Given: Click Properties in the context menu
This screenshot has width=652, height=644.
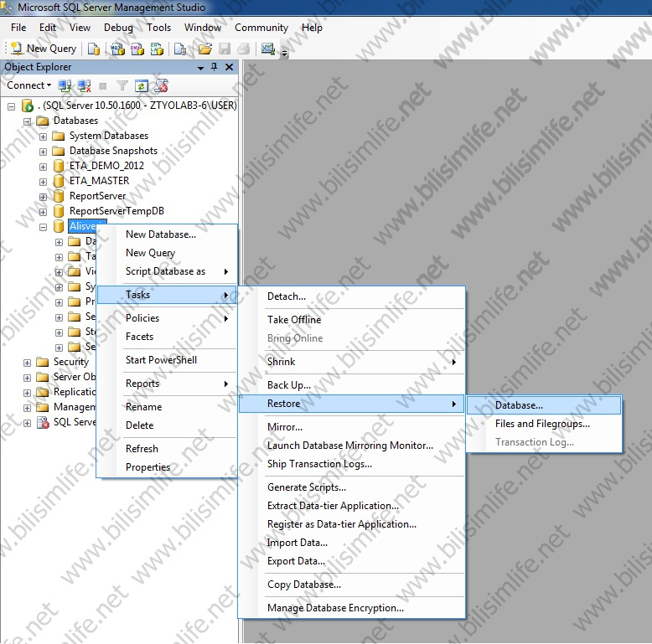Looking at the screenshot, I should pyautogui.click(x=147, y=467).
